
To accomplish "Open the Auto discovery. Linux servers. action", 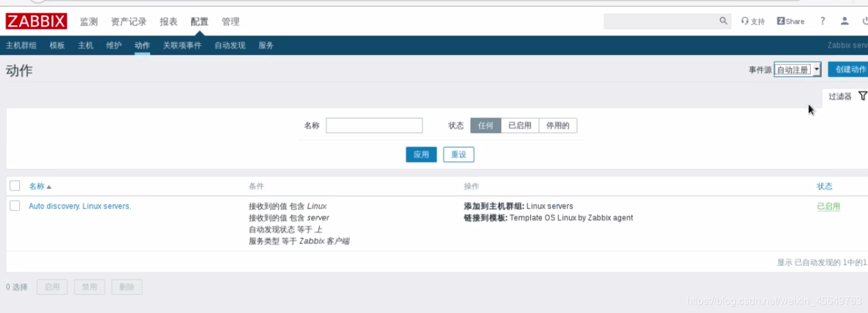I will (x=80, y=206).
